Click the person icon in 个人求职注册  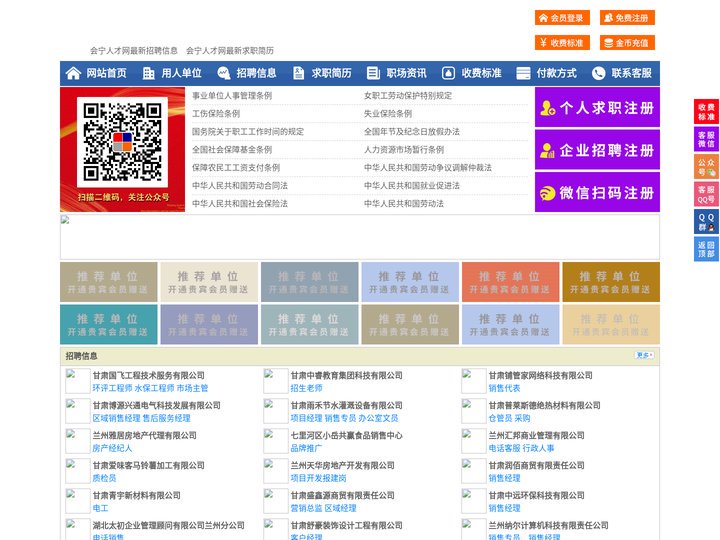pos(547,108)
